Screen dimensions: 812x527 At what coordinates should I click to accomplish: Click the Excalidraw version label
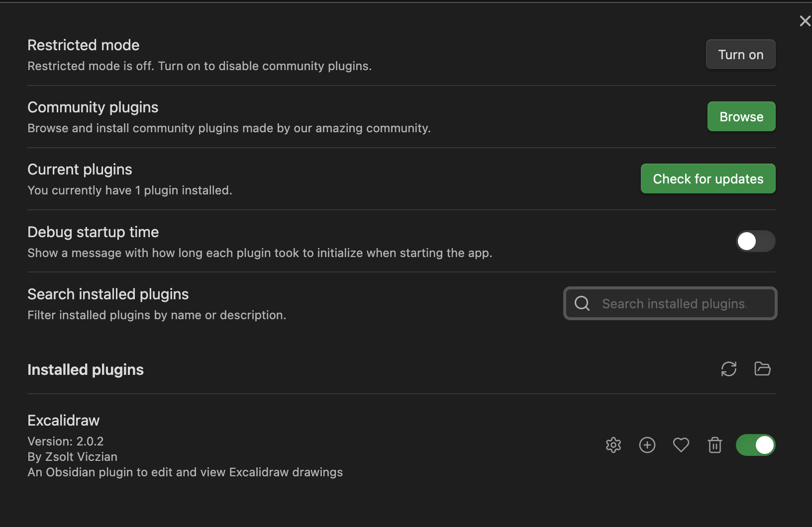pos(66,441)
